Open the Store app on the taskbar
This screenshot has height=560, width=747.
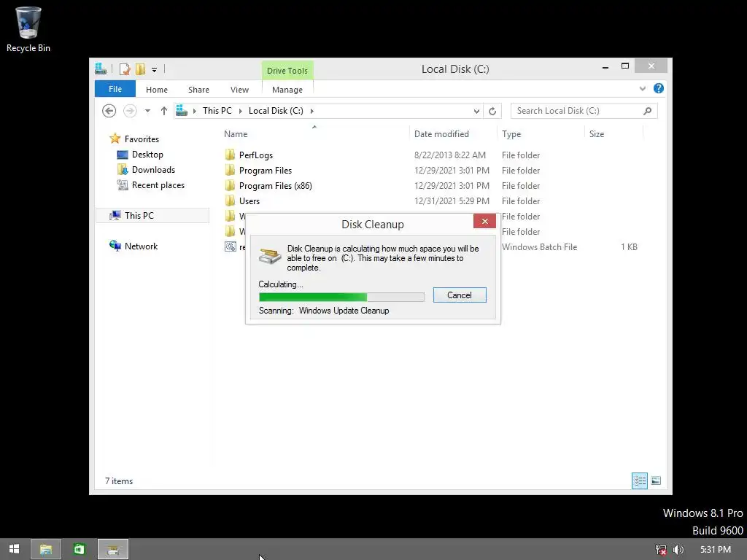(x=79, y=549)
